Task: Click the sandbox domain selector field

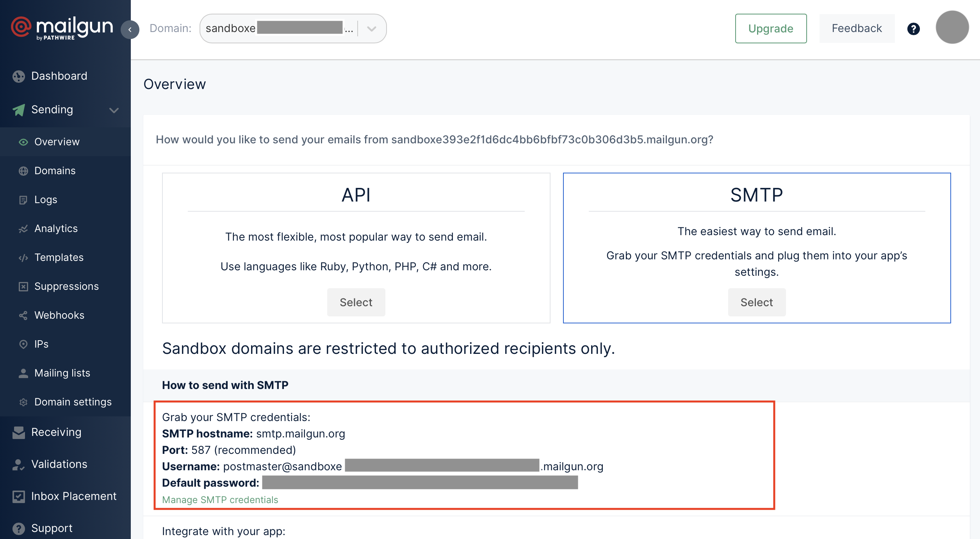Action: [x=293, y=29]
